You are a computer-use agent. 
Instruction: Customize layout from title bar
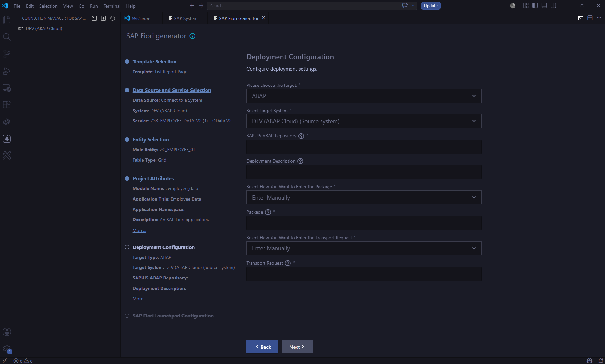(526, 5)
